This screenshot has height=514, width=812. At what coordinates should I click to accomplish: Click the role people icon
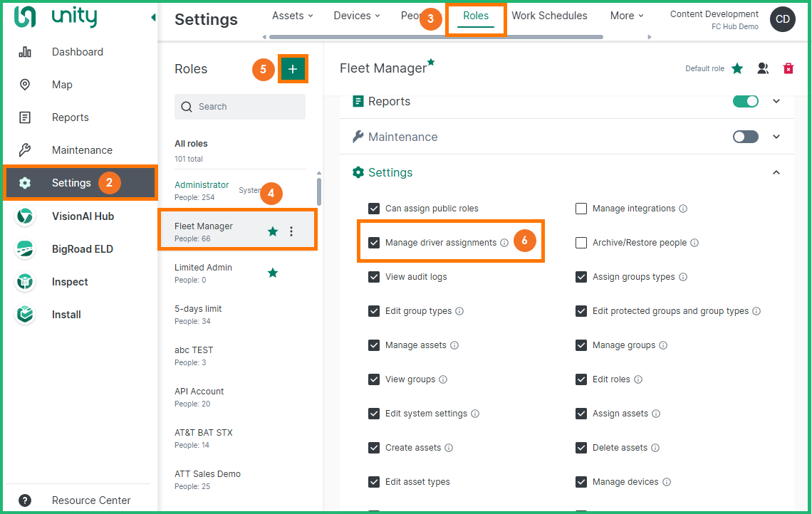(x=763, y=68)
